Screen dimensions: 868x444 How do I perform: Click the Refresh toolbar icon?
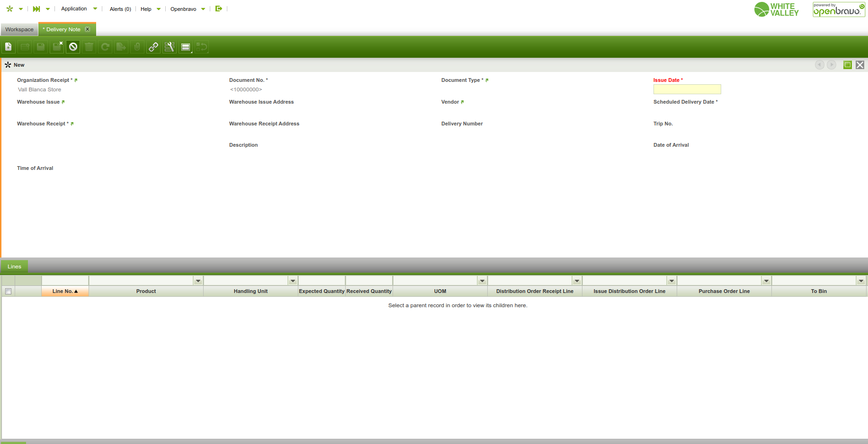(x=105, y=47)
